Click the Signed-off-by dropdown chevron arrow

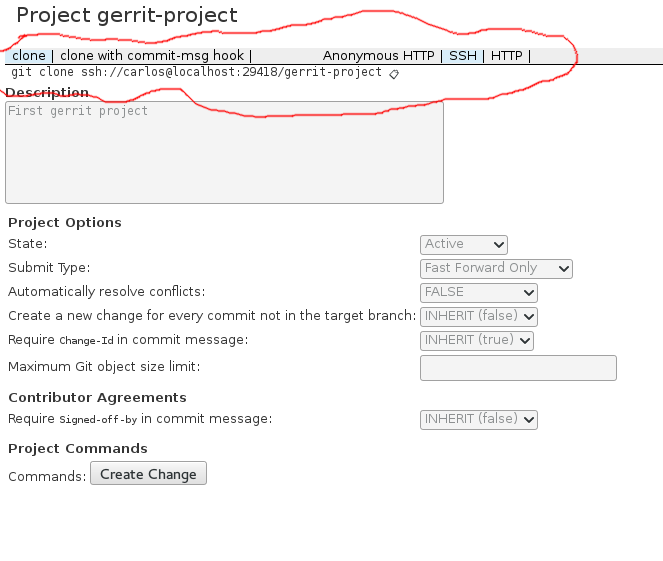(529, 420)
